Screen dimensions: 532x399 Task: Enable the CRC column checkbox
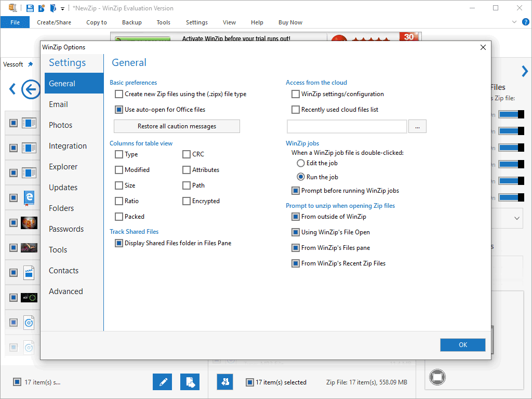pyautogui.click(x=187, y=154)
